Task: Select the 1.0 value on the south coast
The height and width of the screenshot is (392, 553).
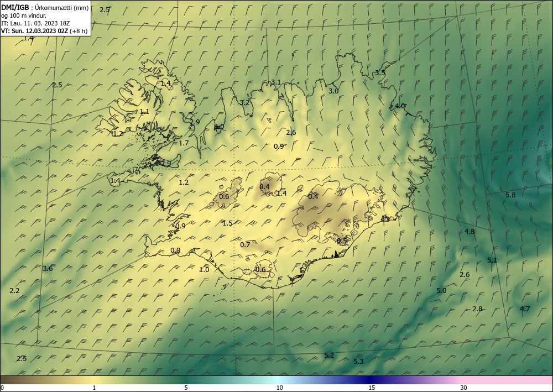Action: click(204, 270)
